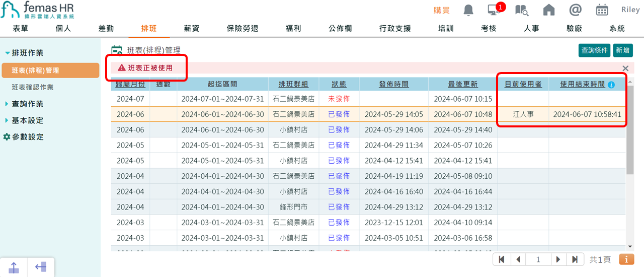Click the 購買 link

(x=442, y=10)
